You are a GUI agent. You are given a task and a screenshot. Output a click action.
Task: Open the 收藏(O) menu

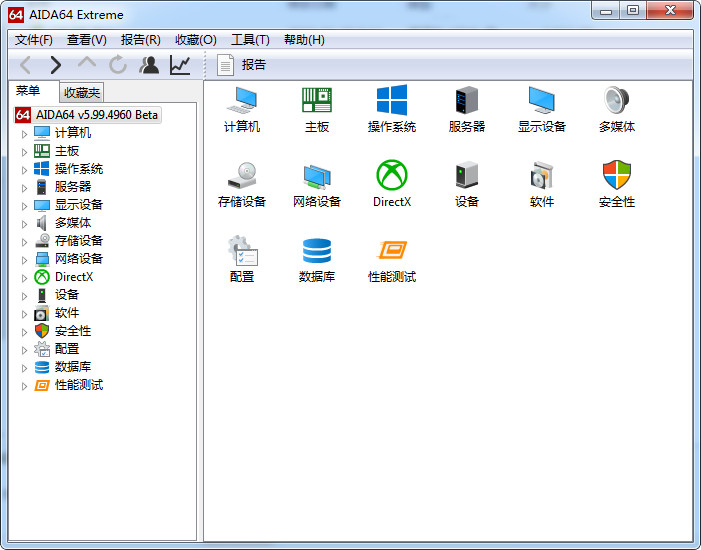point(196,40)
